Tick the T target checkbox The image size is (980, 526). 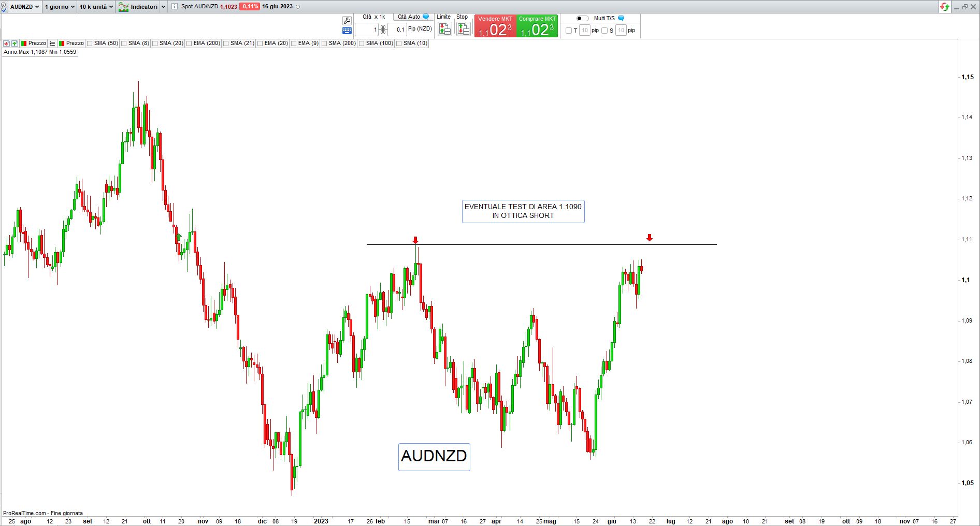pos(569,31)
